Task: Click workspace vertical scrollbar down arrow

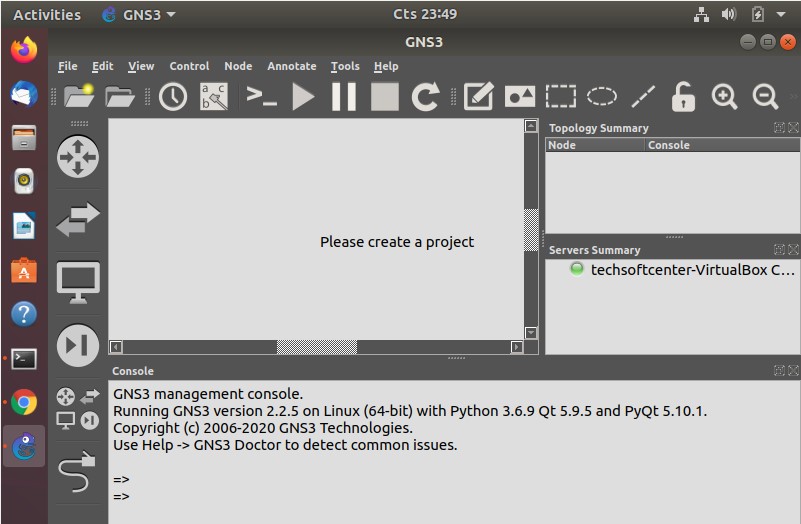Action: coord(531,333)
